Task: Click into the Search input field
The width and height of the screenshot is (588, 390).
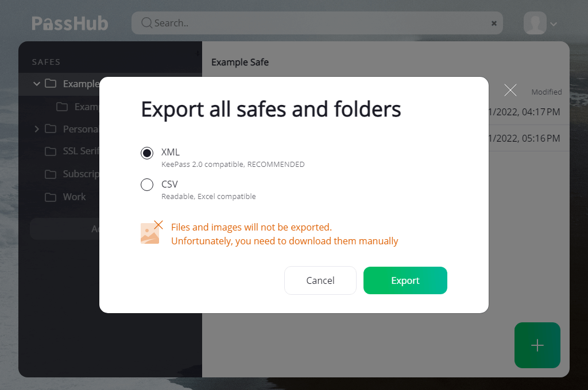Action: coord(317,23)
